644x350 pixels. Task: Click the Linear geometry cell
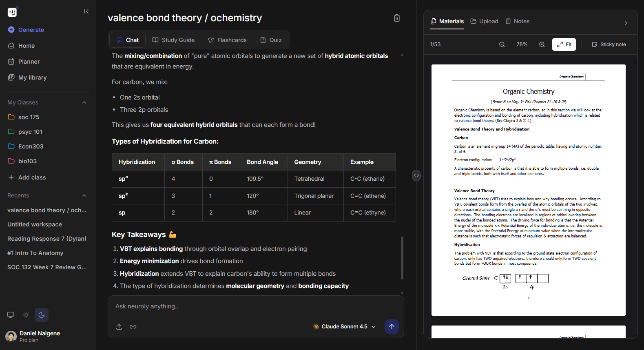[316, 213]
